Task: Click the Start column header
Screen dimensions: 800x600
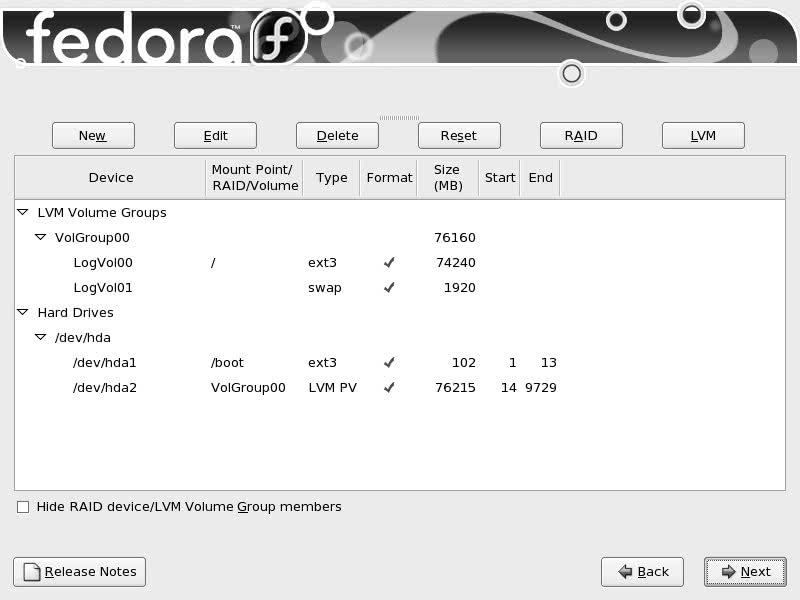Action: pyautogui.click(x=499, y=178)
